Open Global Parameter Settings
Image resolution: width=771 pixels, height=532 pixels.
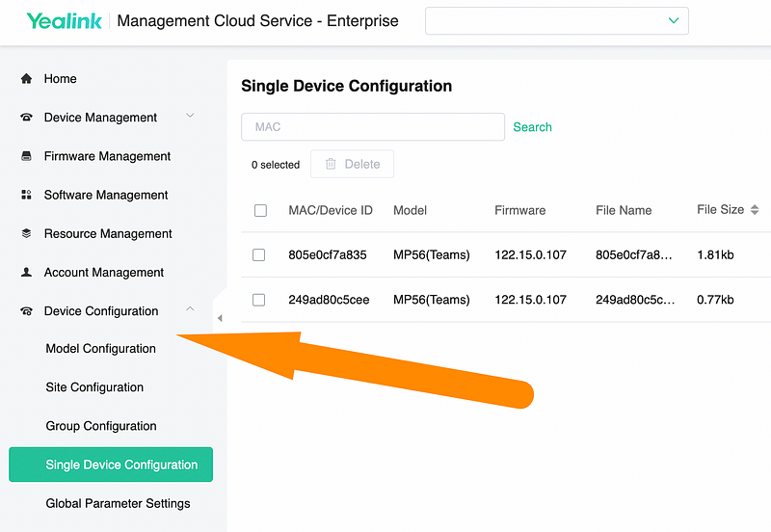coord(118,503)
